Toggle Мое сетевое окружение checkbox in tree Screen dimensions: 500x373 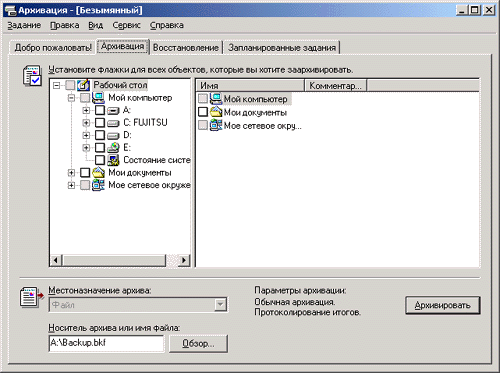coord(85,185)
